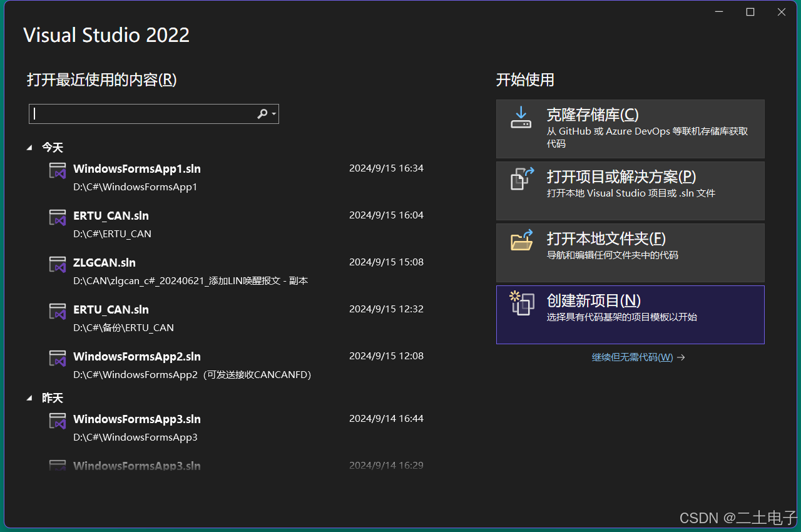
Task: Click the open local folder icon
Action: click(522, 240)
